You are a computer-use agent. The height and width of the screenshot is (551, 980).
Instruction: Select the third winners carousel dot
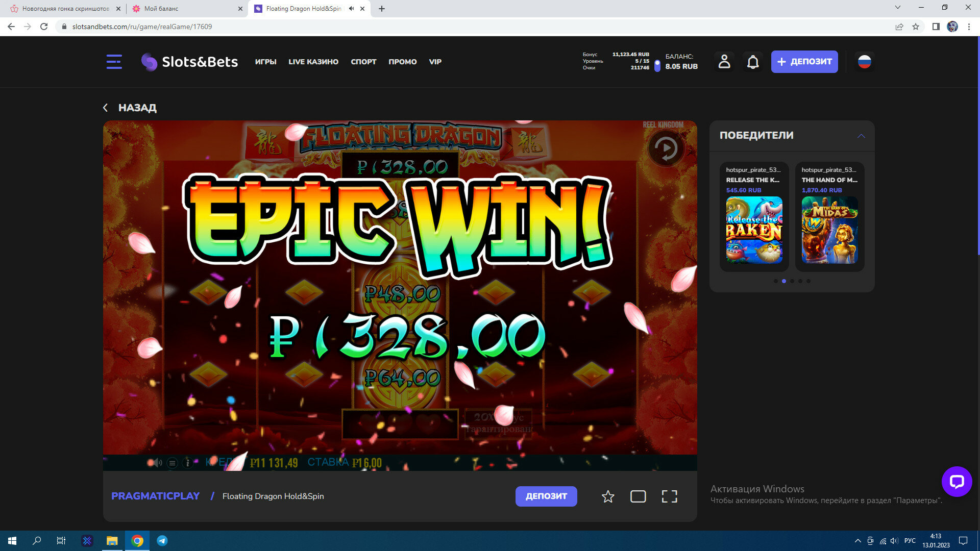coord(792,281)
